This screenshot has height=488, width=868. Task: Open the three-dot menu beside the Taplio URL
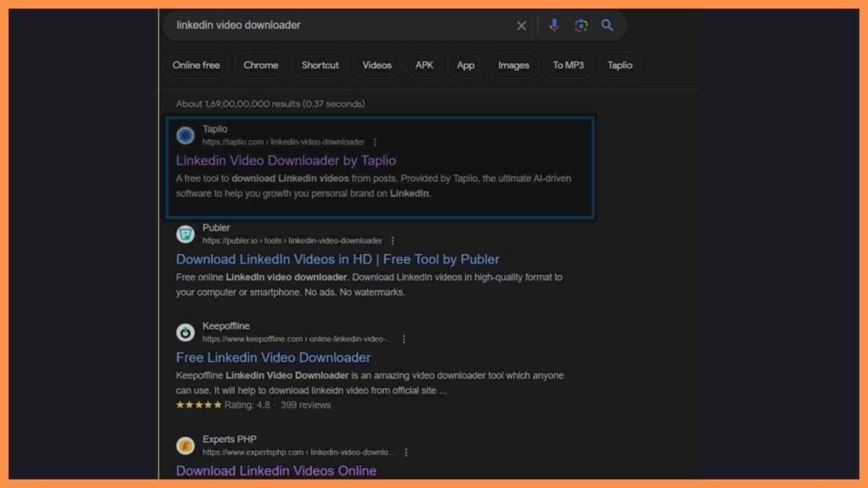pyautogui.click(x=376, y=142)
